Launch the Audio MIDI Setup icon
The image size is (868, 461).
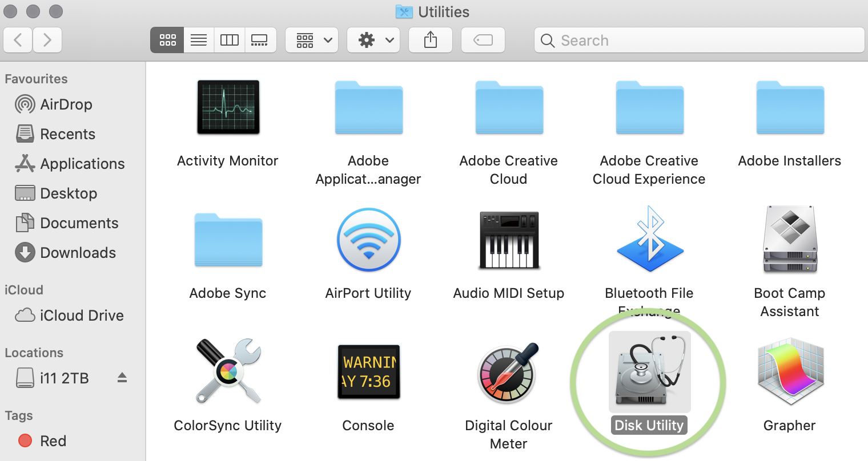[x=509, y=240]
